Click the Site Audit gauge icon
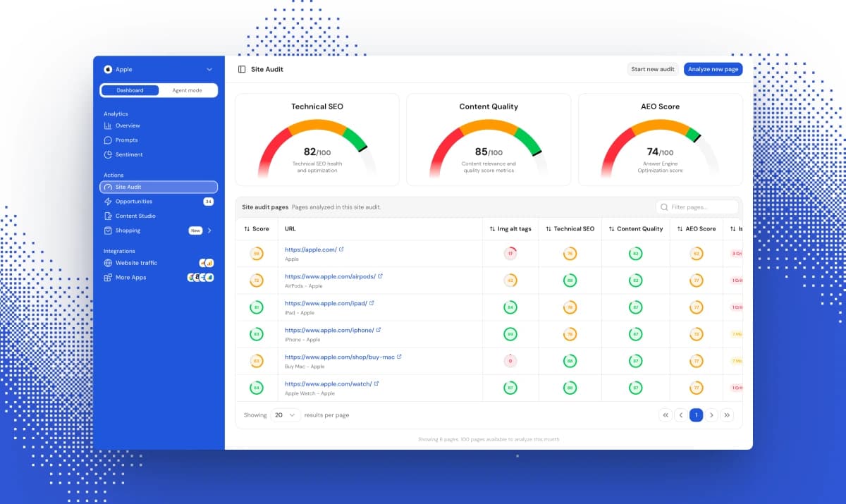 (108, 187)
